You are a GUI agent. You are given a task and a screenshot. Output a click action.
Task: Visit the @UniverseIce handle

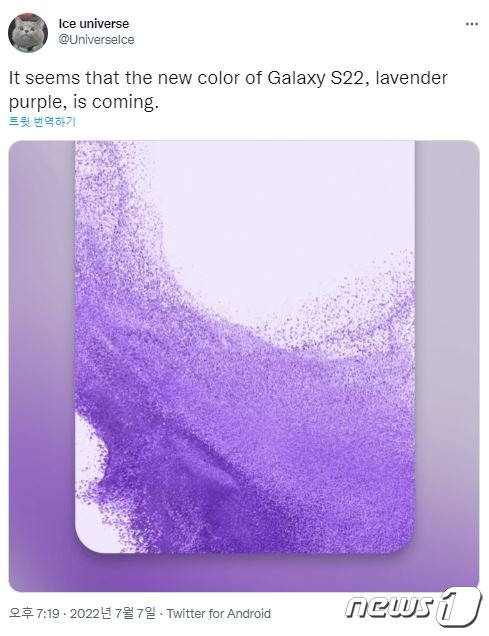(x=96, y=40)
